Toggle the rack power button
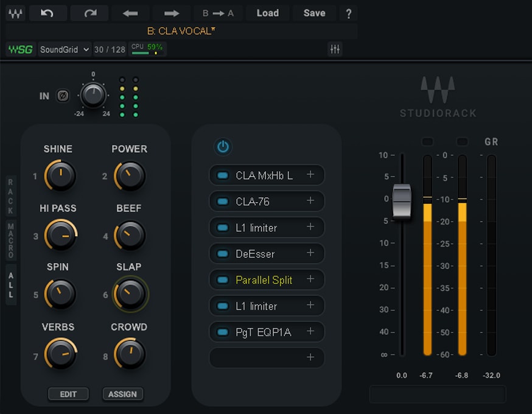 222,147
